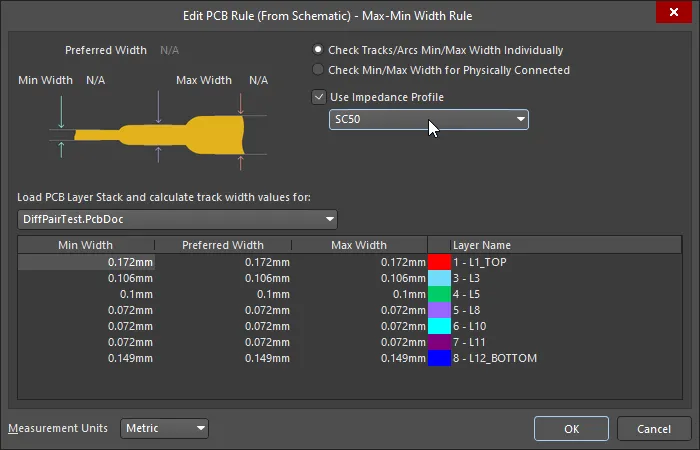Click the cyan L10 layer color swatch
Screen dimensions: 700x450
[x=439, y=326]
